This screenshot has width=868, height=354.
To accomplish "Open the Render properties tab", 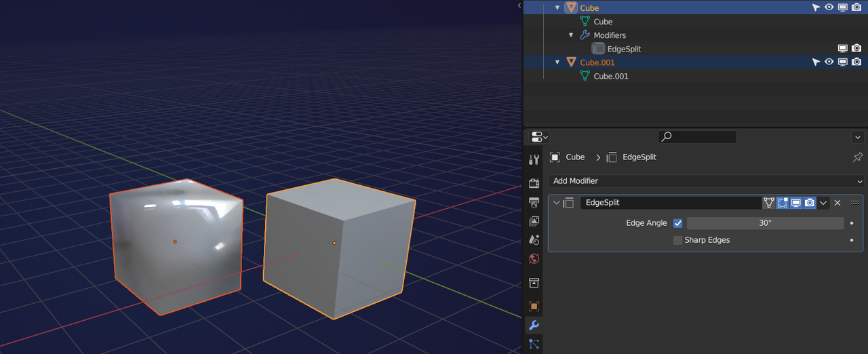I will (x=534, y=183).
